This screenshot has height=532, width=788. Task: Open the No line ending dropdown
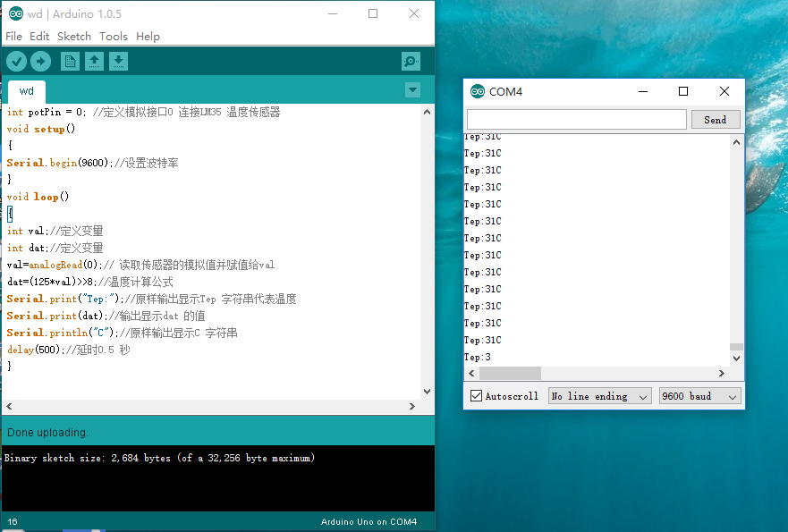click(600, 396)
